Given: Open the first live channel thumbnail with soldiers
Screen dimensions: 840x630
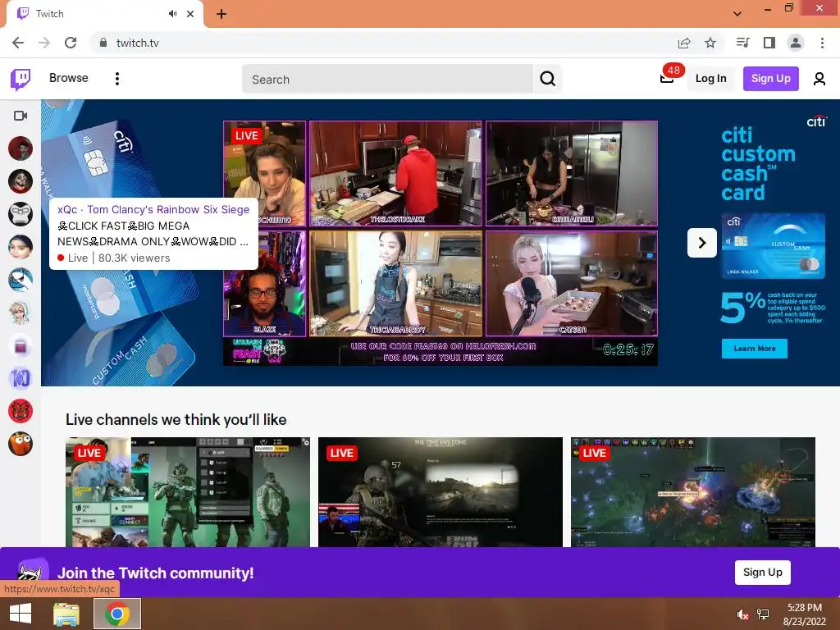Looking at the screenshot, I should coord(188,492).
